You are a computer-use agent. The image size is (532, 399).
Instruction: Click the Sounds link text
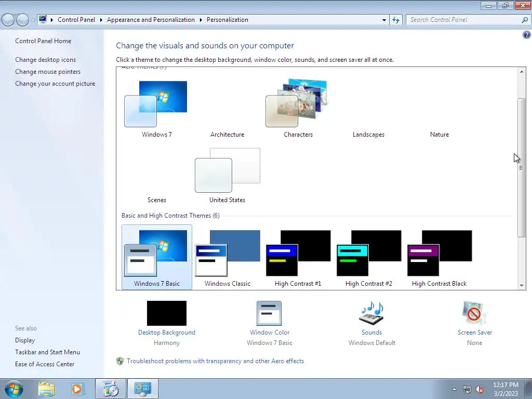click(371, 332)
